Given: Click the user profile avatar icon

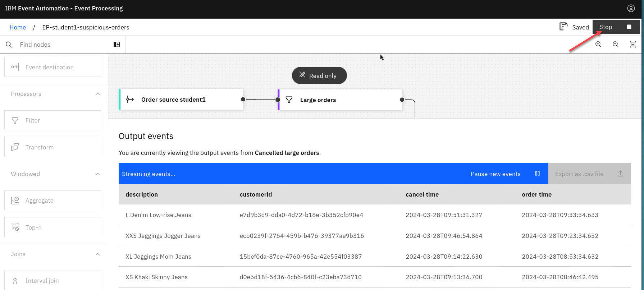Looking at the screenshot, I should coord(631,8).
